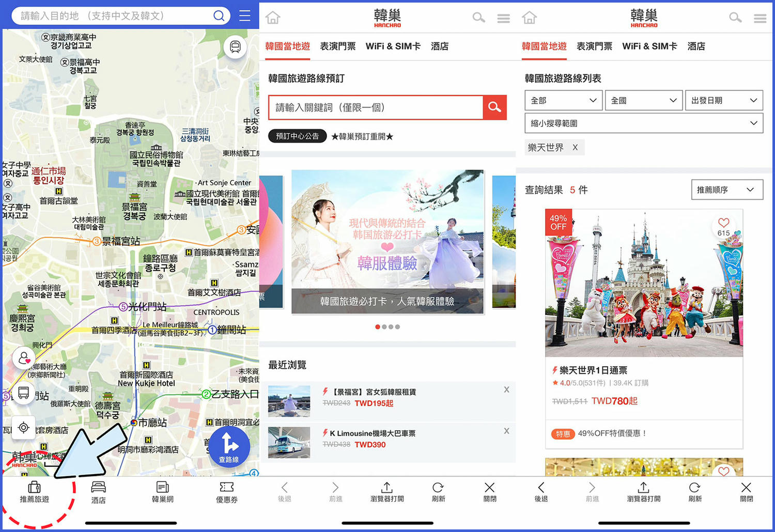Open the 全部 category dropdown
The height and width of the screenshot is (532, 775).
[563, 100]
